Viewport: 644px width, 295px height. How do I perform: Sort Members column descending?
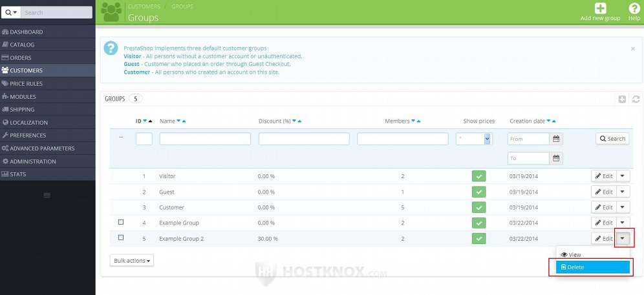413,121
